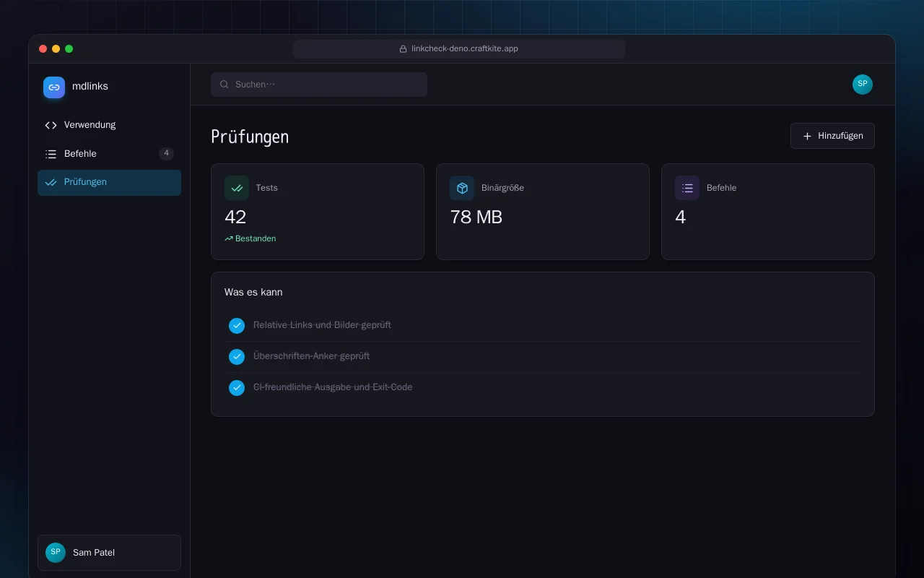
Task: Click the list icon on Befehle card
Action: pyautogui.click(x=687, y=188)
